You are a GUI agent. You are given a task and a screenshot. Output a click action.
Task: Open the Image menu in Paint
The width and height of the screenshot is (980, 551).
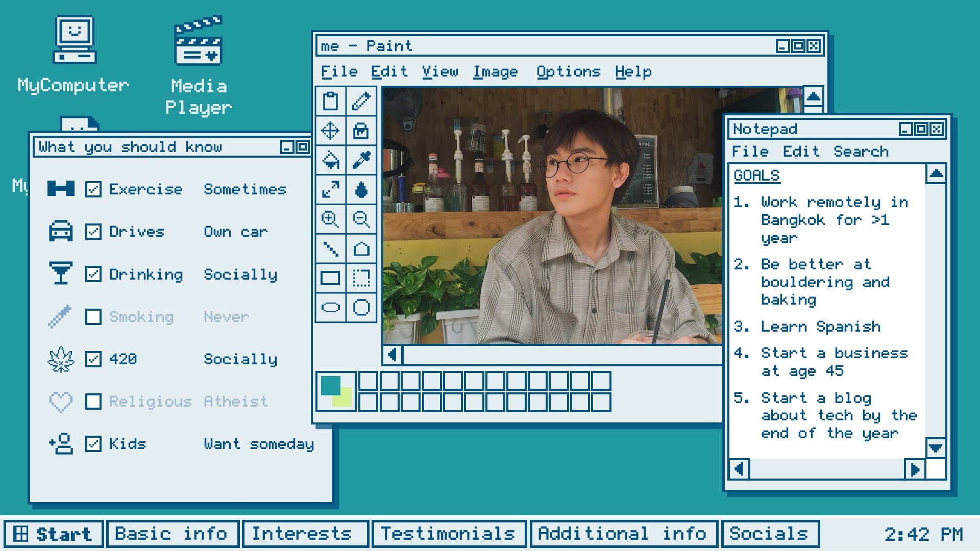point(495,72)
